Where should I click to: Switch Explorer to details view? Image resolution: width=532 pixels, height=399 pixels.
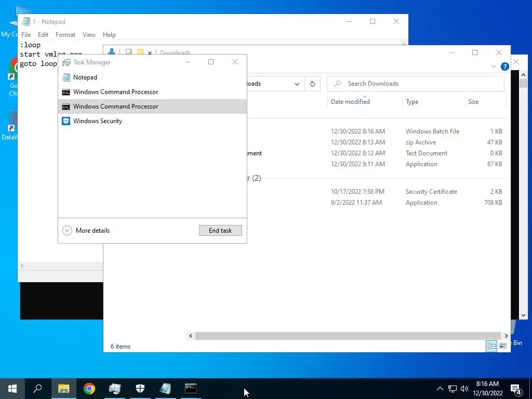coord(491,346)
